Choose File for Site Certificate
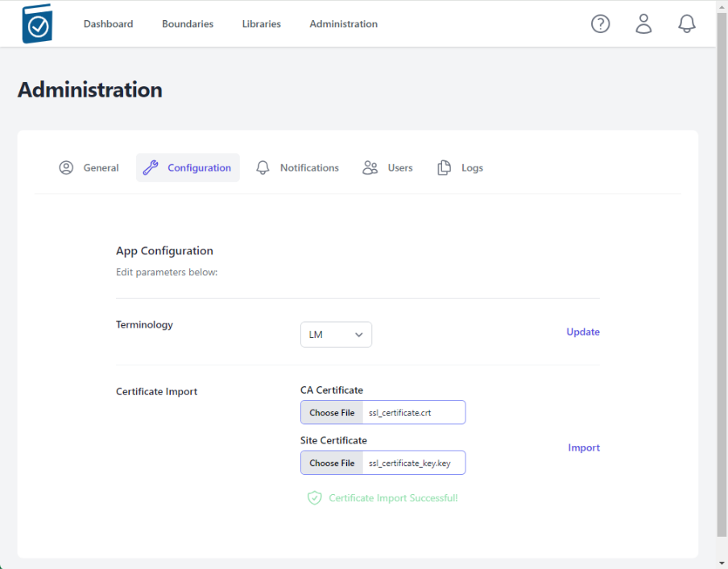Viewport: 728px width, 569px height. (x=332, y=463)
